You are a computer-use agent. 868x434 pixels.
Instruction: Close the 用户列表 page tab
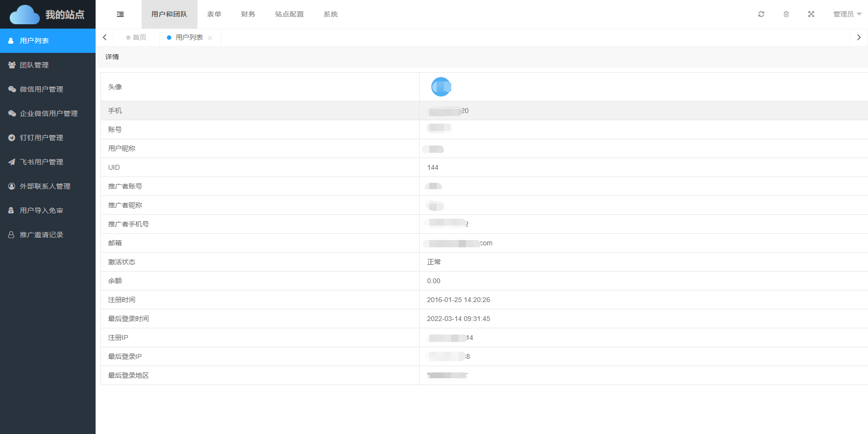[210, 38]
